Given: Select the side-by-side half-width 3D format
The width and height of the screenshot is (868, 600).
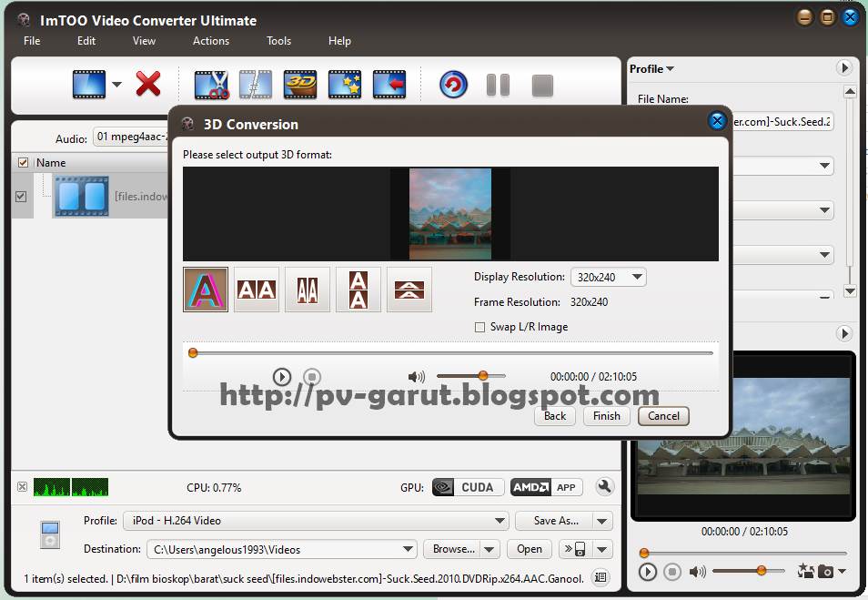Looking at the screenshot, I should coord(308,290).
